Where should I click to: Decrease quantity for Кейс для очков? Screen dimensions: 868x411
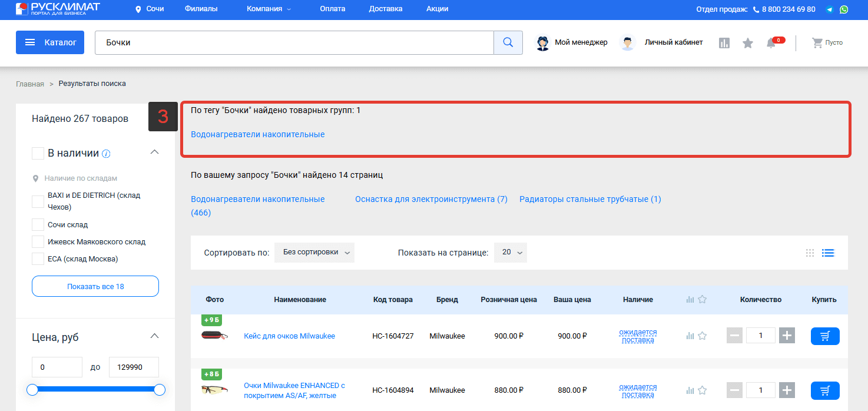point(734,336)
